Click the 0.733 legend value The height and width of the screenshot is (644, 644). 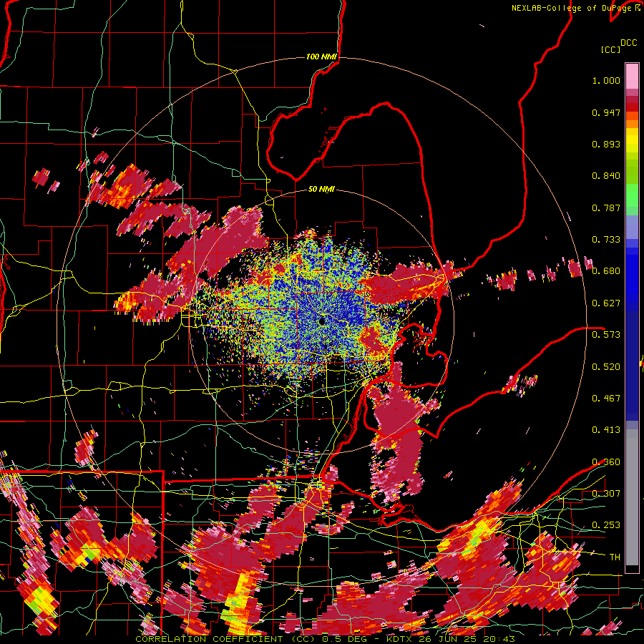click(x=606, y=240)
